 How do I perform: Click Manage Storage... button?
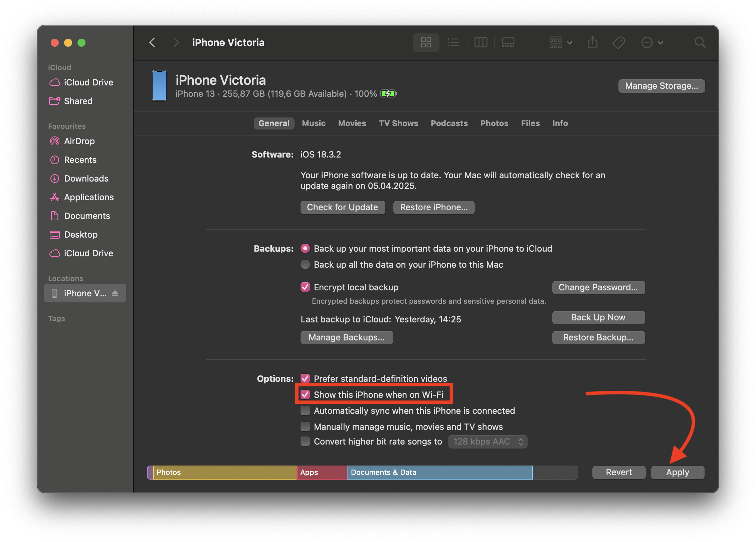tap(661, 86)
